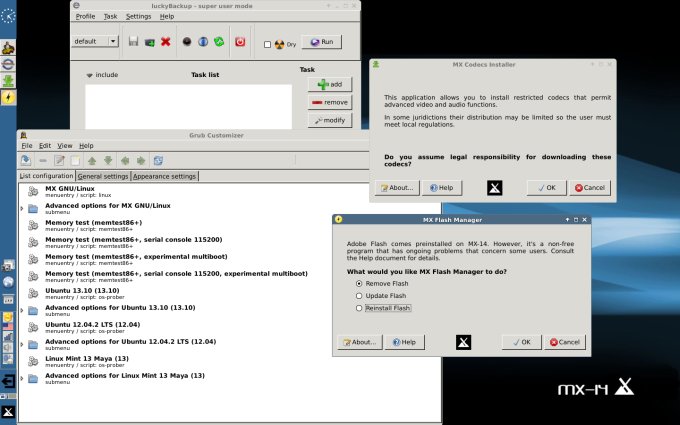The height and width of the screenshot is (425, 680).
Task: Click the yellow lightning bolt panel icon
Action: point(8,97)
